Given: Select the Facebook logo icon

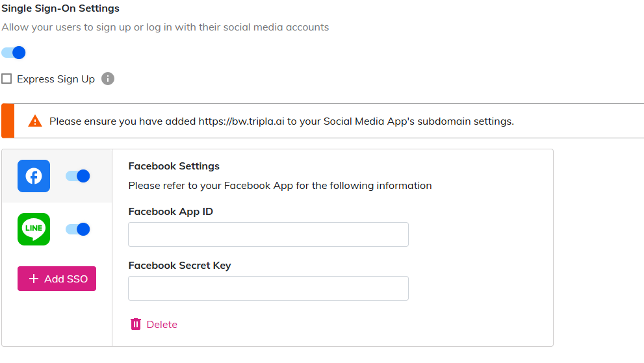Looking at the screenshot, I should point(34,176).
